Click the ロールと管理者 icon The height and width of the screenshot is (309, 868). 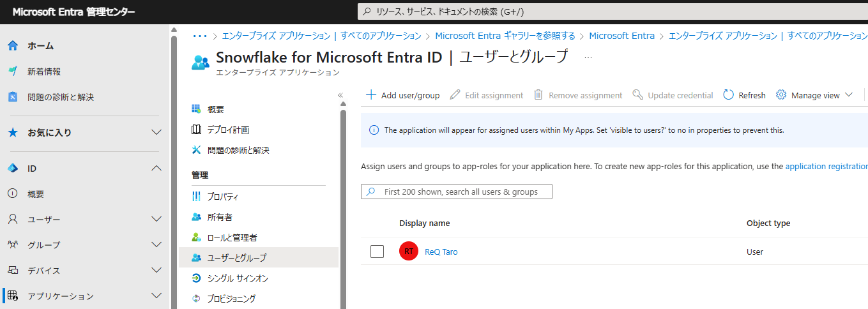pyautogui.click(x=197, y=237)
